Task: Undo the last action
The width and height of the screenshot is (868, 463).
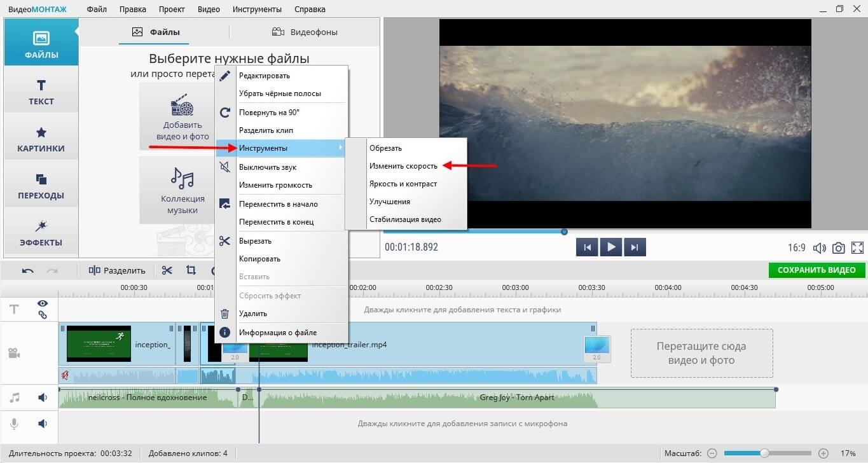Action: coord(27,270)
